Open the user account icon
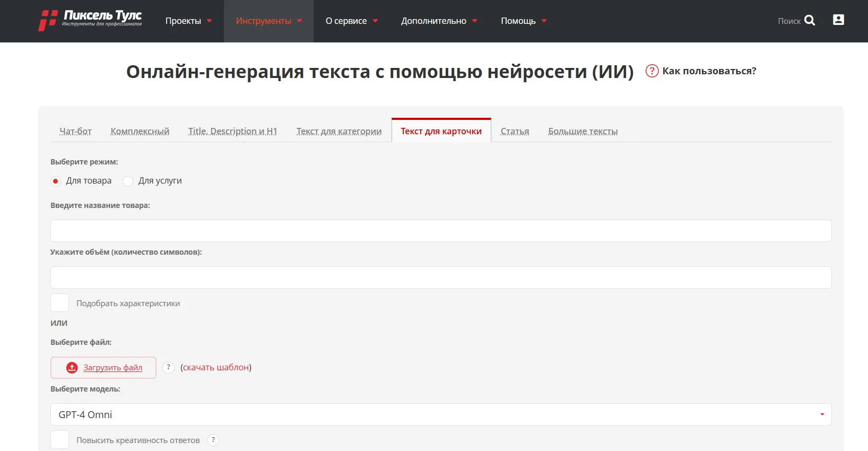 [838, 20]
